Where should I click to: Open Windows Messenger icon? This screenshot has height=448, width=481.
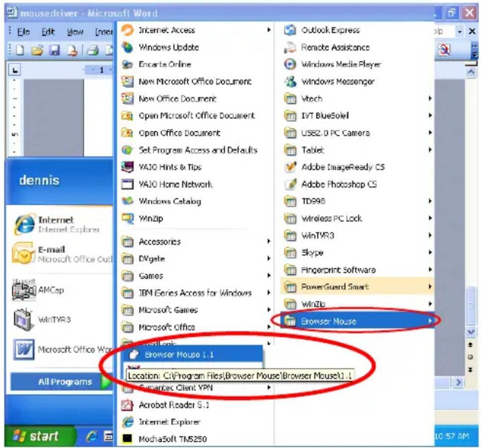tap(290, 81)
